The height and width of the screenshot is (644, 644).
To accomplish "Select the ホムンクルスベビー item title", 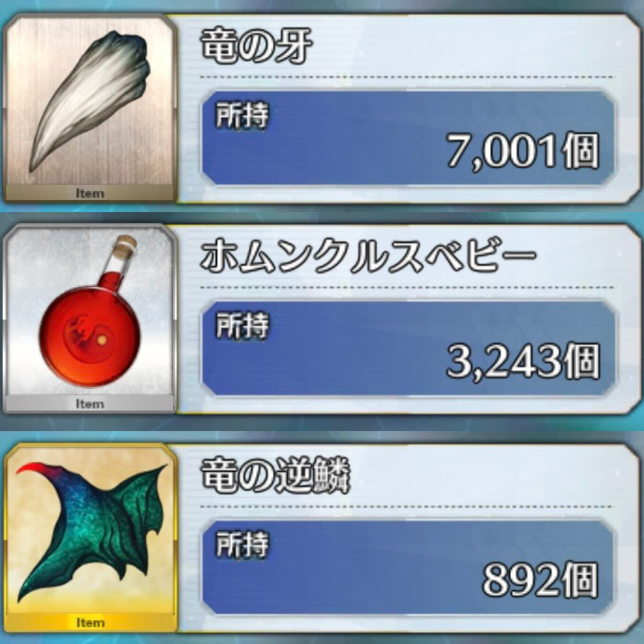I will [x=368, y=257].
